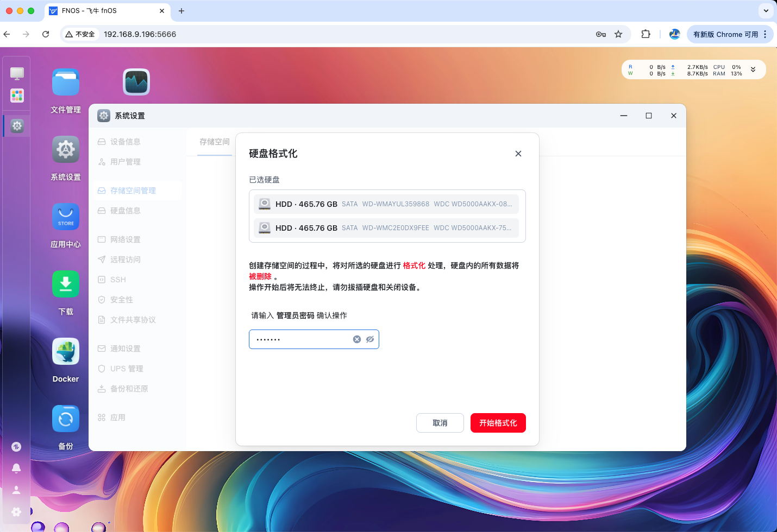Viewport: 777px width, 532px height.
Task: Click the notification bell in the sidebar
Action: tap(16, 468)
